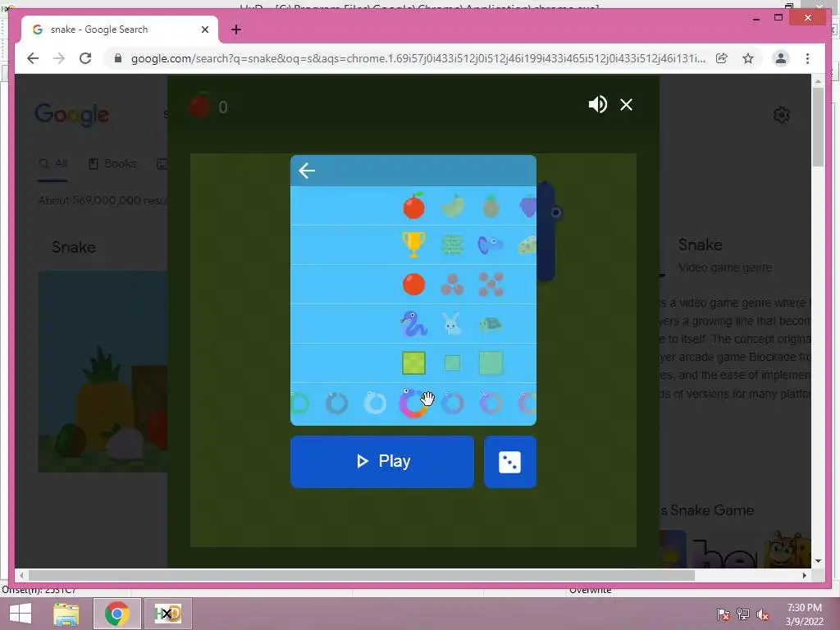
Task: Go back from the snake settings panel
Action: (307, 171)
